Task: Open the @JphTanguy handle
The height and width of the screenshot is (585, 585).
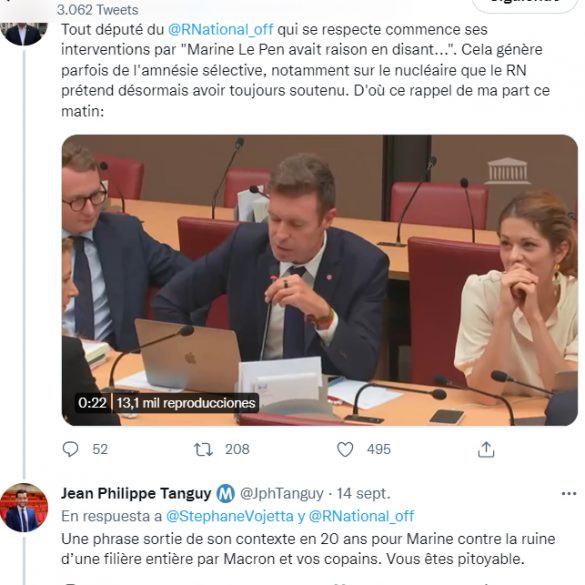Action: [x=282, y=494]
